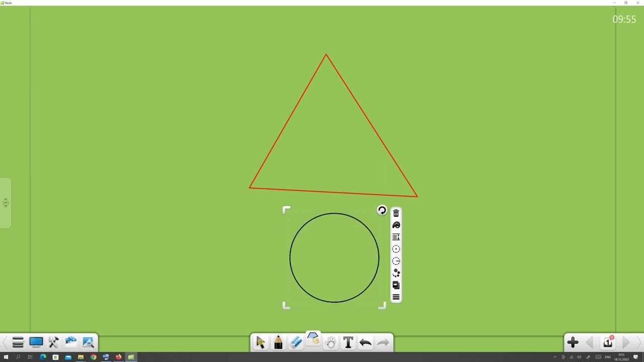Expand the left side panel tab
Viewport: 644px width, 362px height.
[x=6, y=203]
